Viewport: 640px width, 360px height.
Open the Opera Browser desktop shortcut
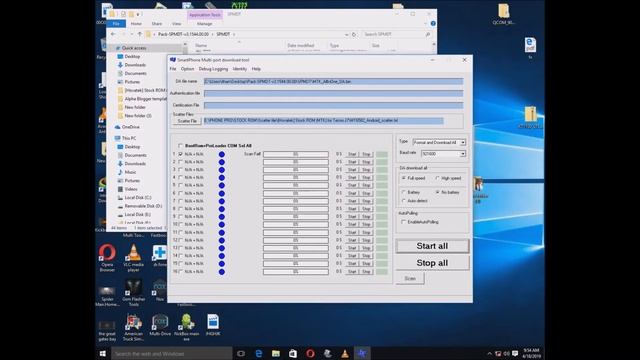(x=107, y=257)
